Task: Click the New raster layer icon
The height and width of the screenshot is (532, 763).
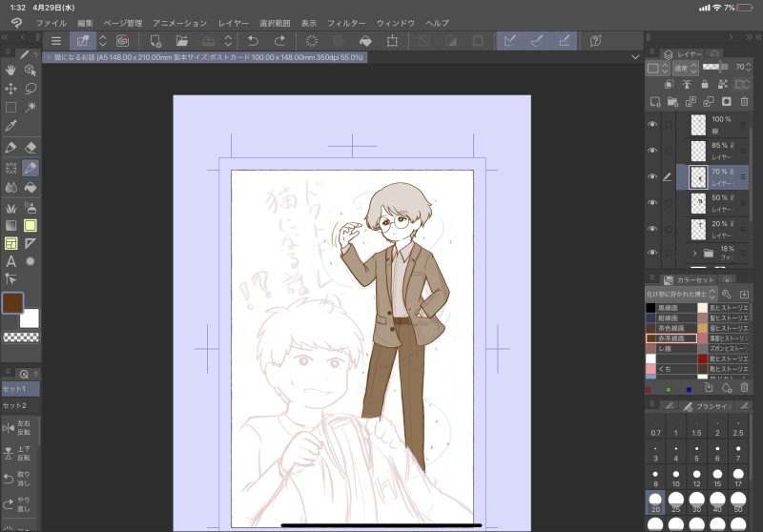Action: (655, 102)
